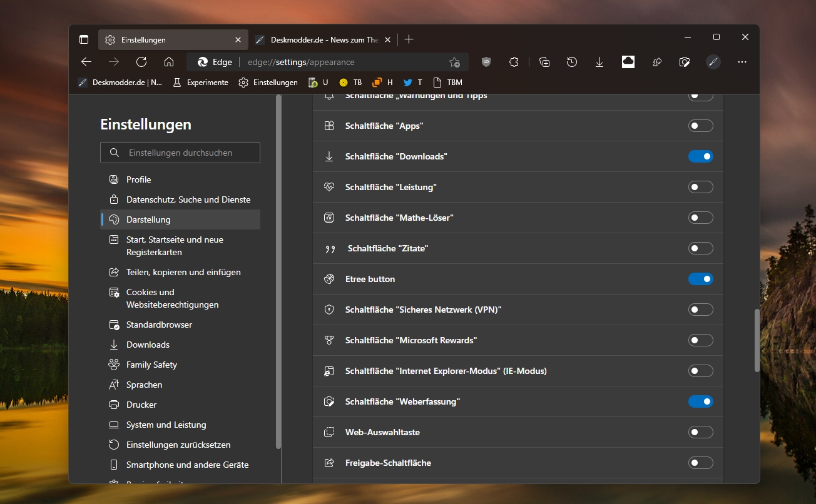The height and width of the screenshot is (504, 816).
Task: Open the History toolbar icon
Action: (572, 62)
